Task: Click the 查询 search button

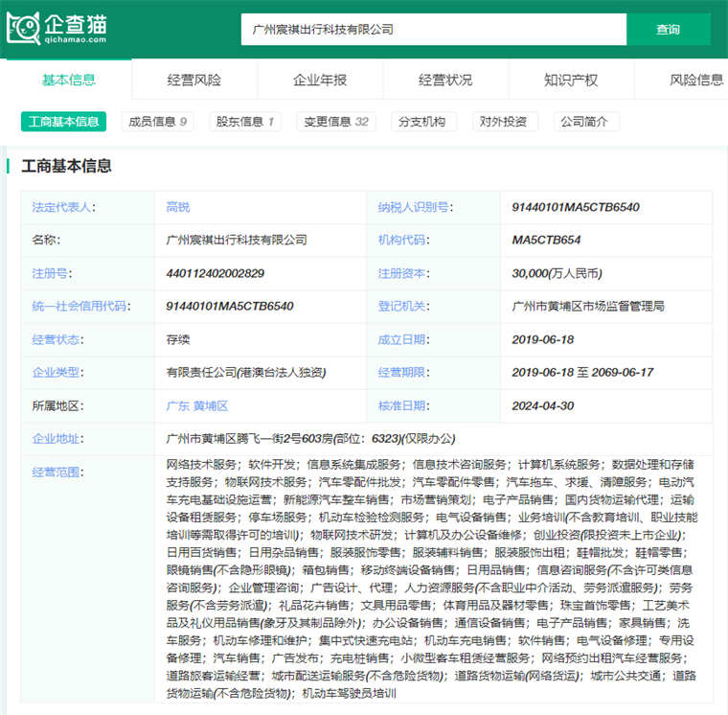Action: point(668,30)
